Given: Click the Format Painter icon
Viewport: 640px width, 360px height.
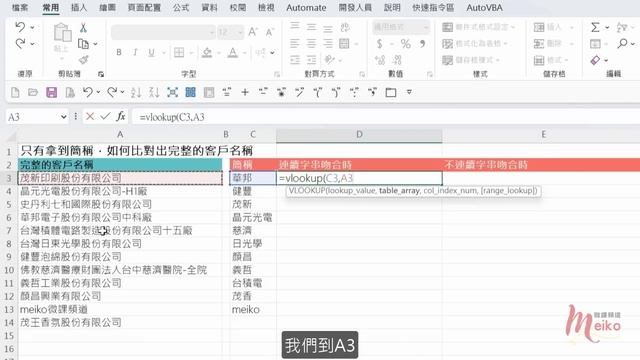Looking at the screenshot, I should 83,60.
